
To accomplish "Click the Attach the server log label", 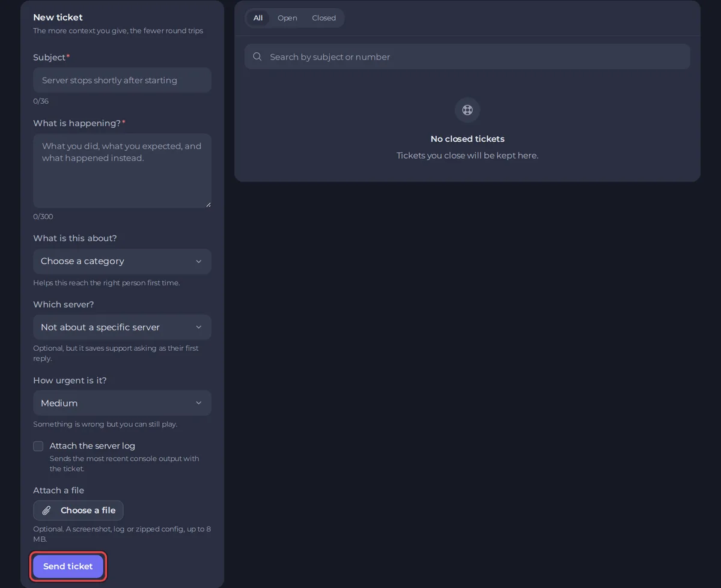I will 93,446.
